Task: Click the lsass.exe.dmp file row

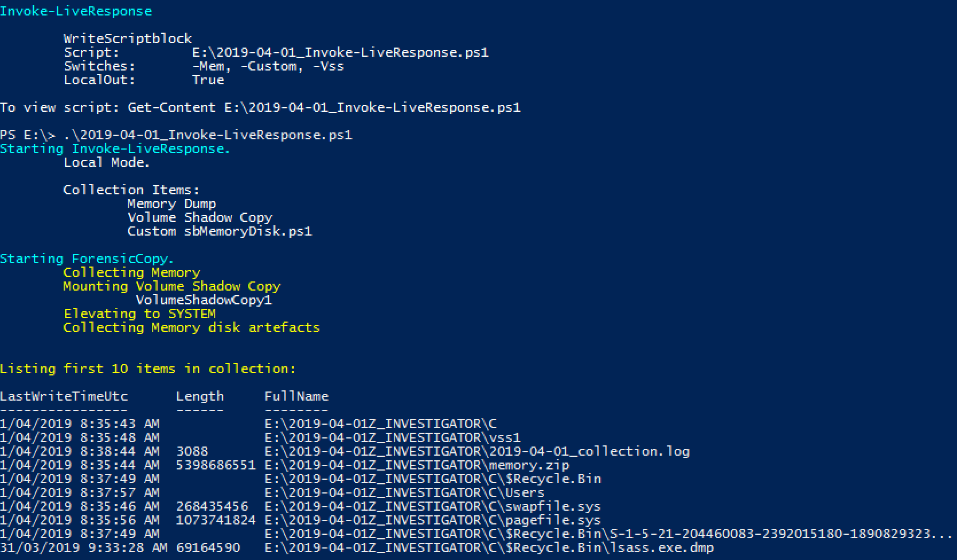Action: point(357,547)
